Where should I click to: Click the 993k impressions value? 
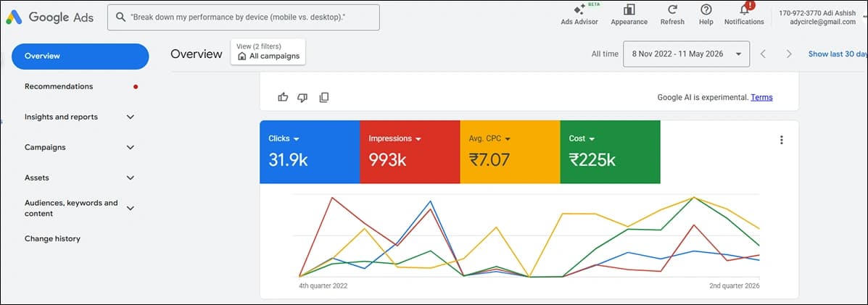click(x=387, y=160)
